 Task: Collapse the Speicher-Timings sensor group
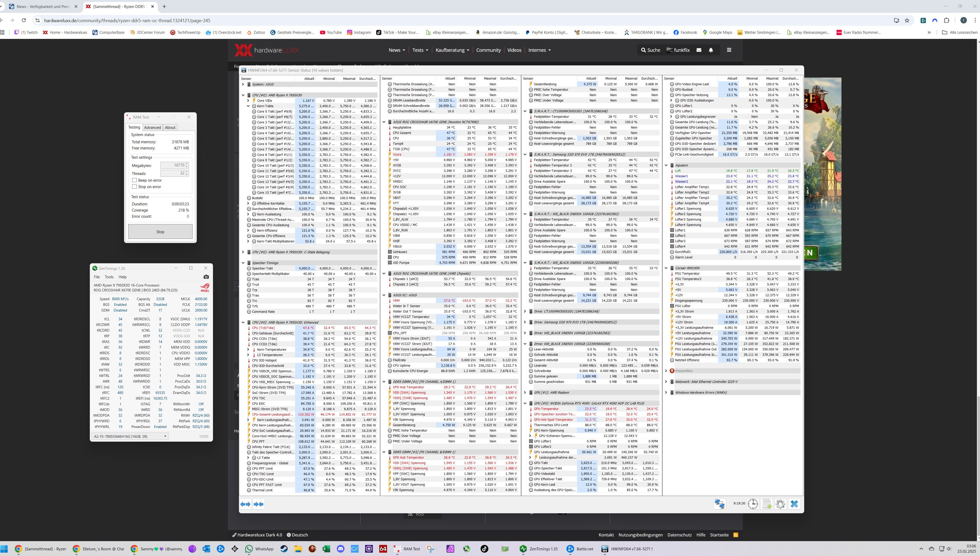pos(243,263)
